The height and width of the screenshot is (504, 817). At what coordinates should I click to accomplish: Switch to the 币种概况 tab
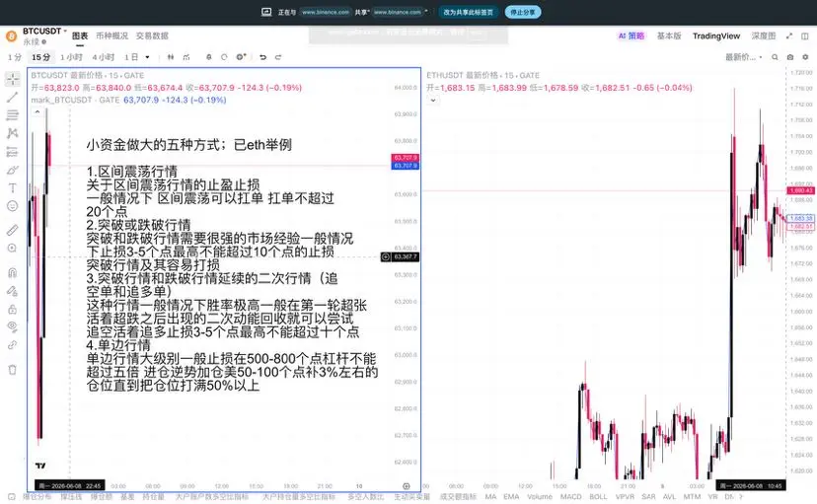(111, 36)
